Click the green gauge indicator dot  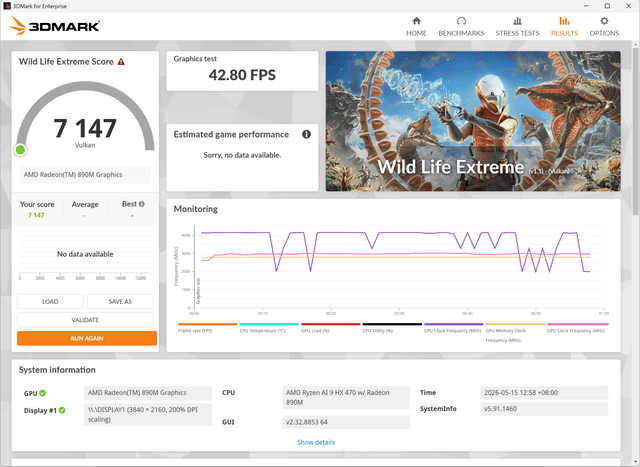[x=20, y=150]
